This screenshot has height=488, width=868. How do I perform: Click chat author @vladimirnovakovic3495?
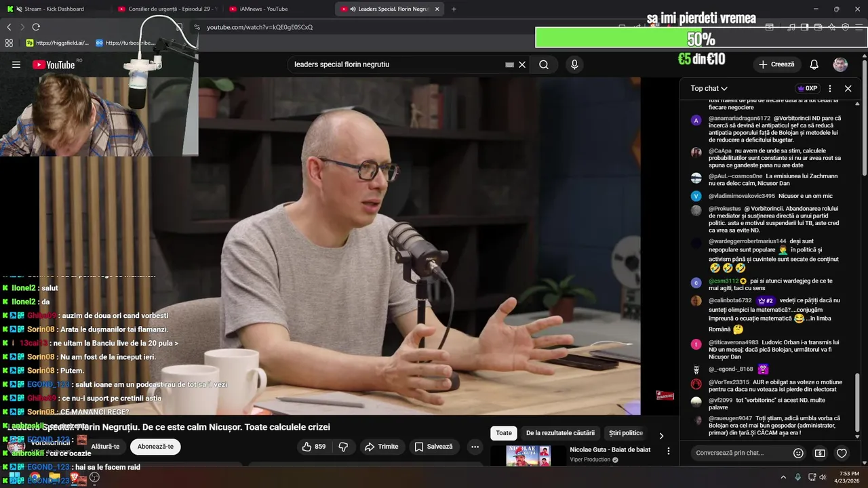[x=741, y=196]
